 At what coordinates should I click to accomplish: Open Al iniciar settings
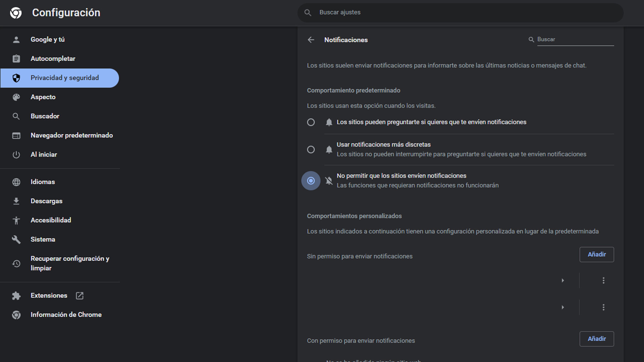(x=44, y=155)
